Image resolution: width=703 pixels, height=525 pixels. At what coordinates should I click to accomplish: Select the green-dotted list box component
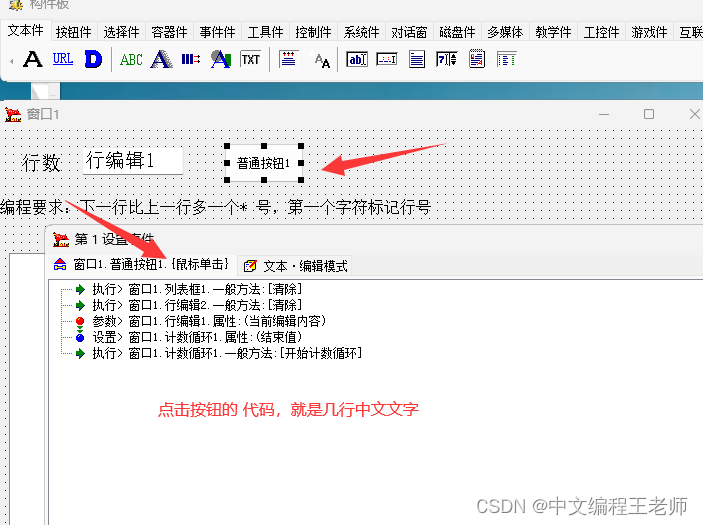coord(507,59)
